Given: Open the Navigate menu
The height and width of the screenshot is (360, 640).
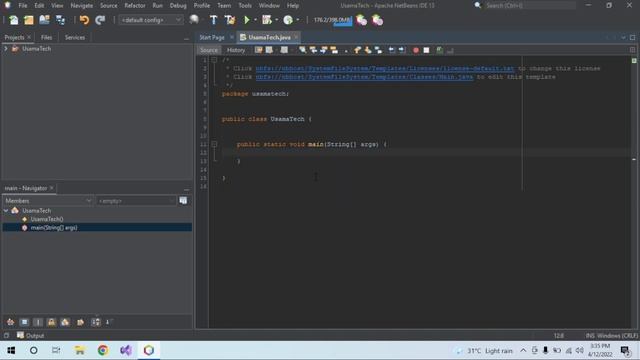Looking at the screenshot, I should tap(82, 6).
